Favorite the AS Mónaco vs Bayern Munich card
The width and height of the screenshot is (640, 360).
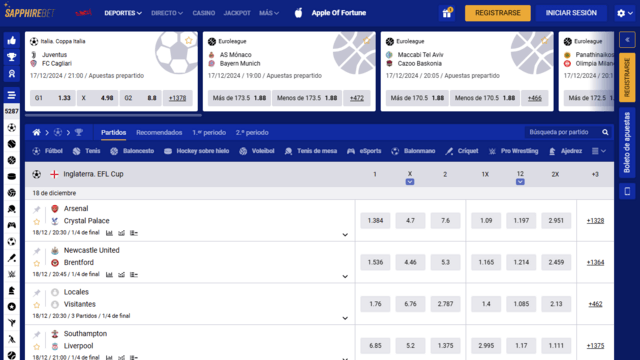tap(366, 40)
